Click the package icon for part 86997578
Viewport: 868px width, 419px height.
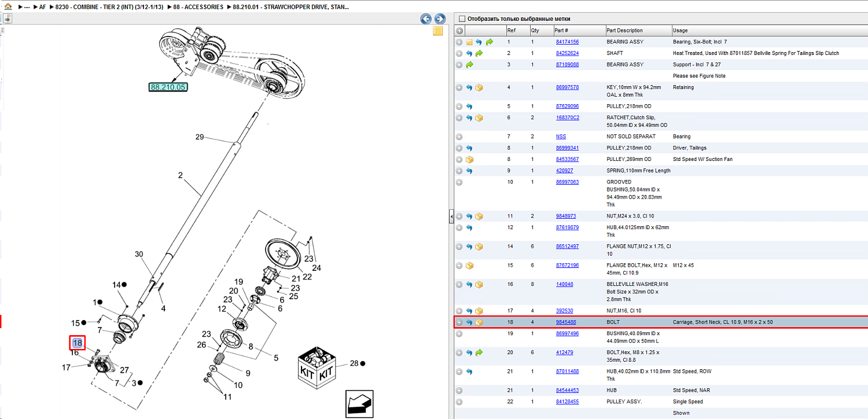(479, 88)
